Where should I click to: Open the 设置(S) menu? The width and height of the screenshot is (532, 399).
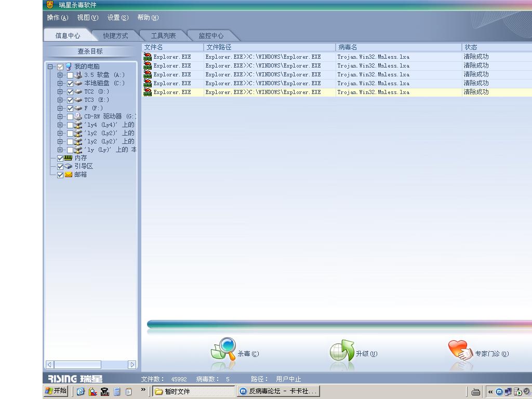[x=118, y=18]
